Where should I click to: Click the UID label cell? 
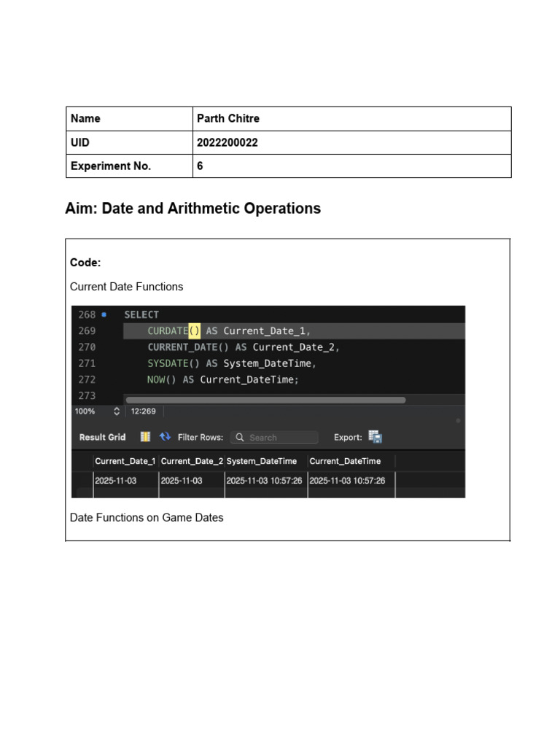pyautogui.click(x=129, y=142)
